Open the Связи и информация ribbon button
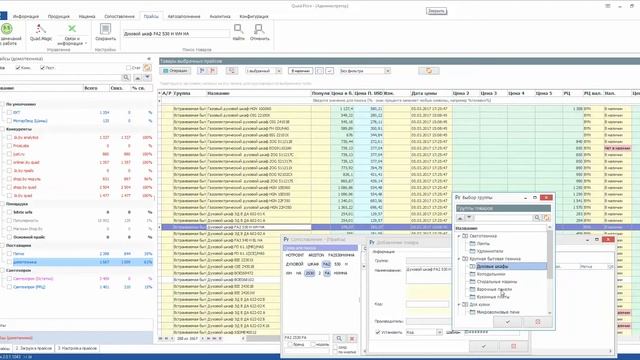Screen dimensions: 640x360 [72, 34]
